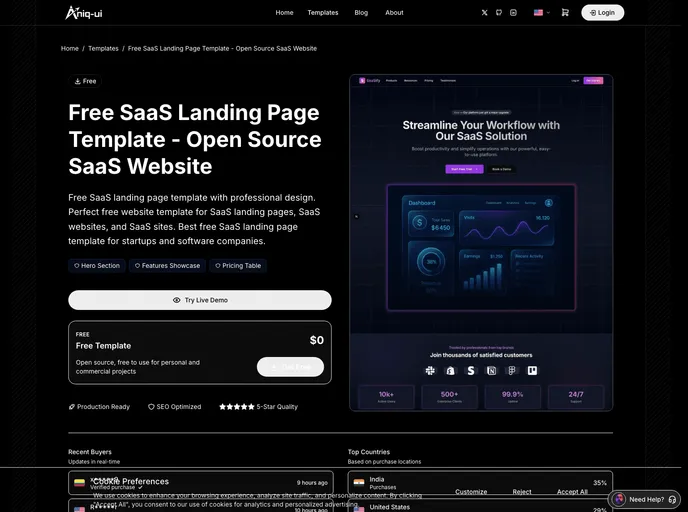Open the X (Twitter) social icon
Image resolution: width=688 pixels, height=512 pixels.
pyautogui.click(x=484, y=13)
